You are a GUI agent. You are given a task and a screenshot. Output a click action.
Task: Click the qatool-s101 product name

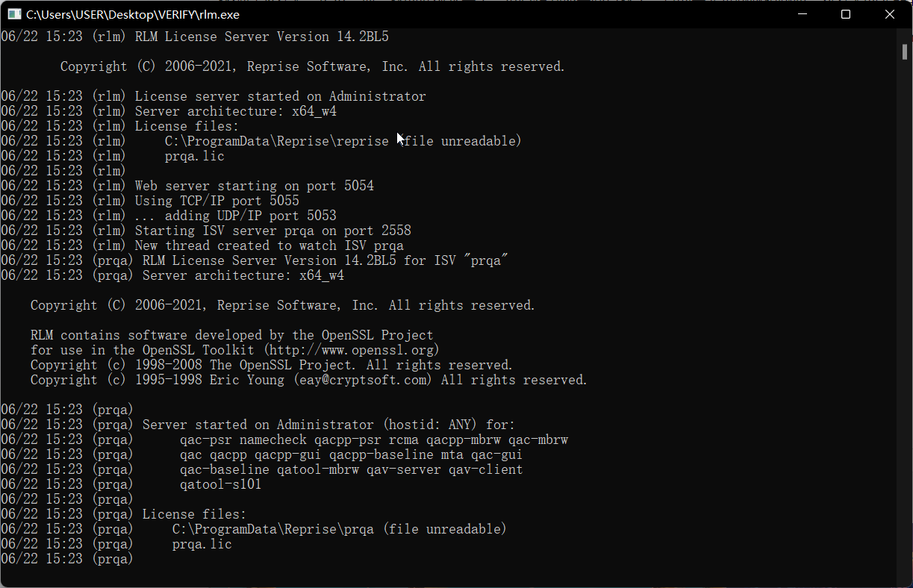pos(221,484)
